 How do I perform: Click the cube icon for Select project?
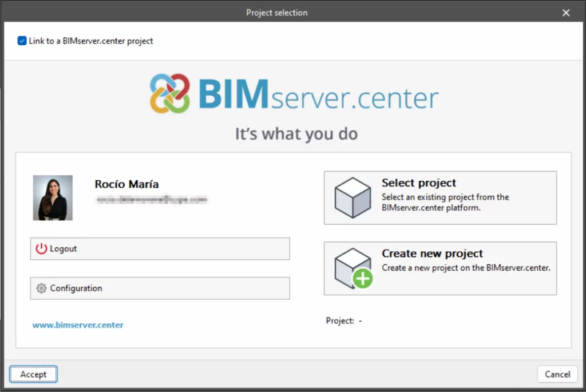[x=353, y=197]
